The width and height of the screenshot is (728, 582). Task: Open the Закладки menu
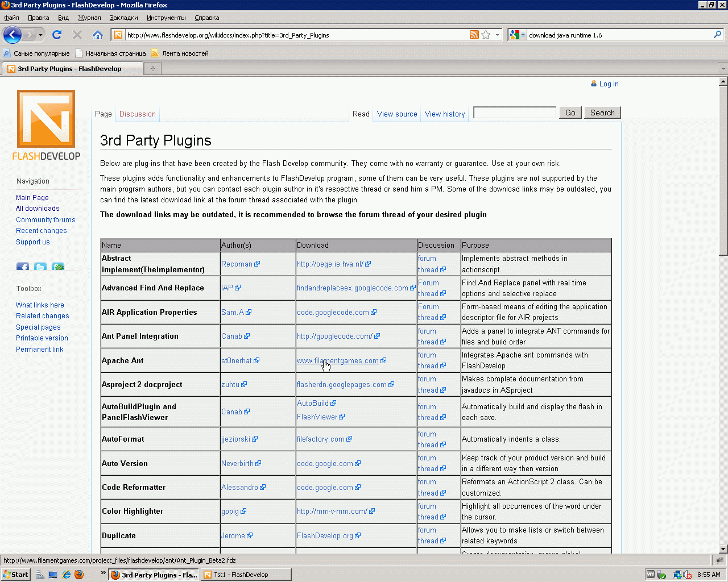click(x=124, y=18)
